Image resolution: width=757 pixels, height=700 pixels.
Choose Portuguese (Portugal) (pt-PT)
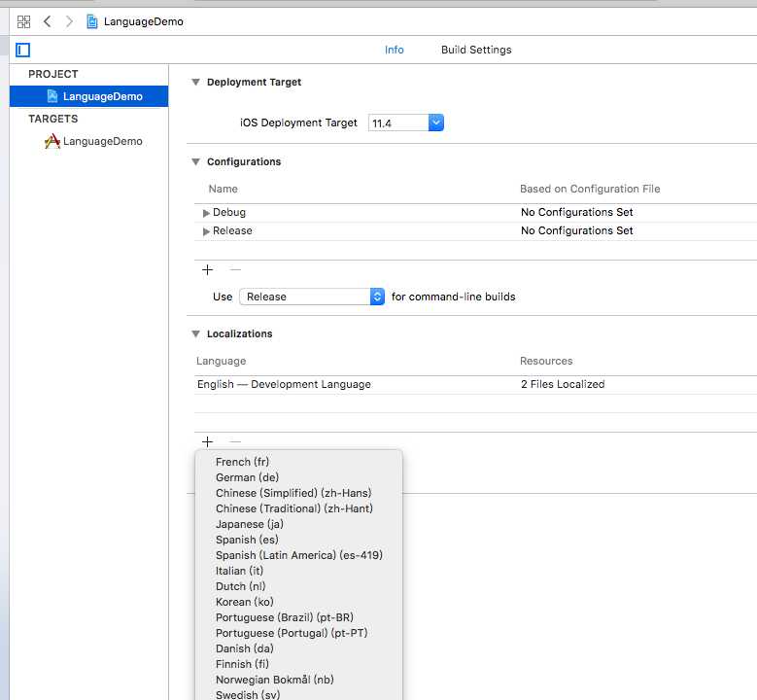298,633
